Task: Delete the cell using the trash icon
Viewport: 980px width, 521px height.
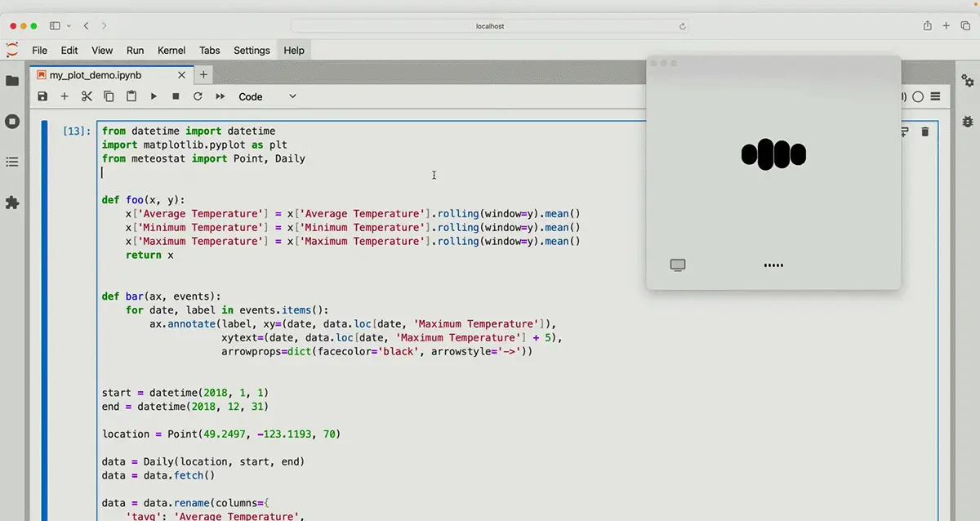Action: 925,131
